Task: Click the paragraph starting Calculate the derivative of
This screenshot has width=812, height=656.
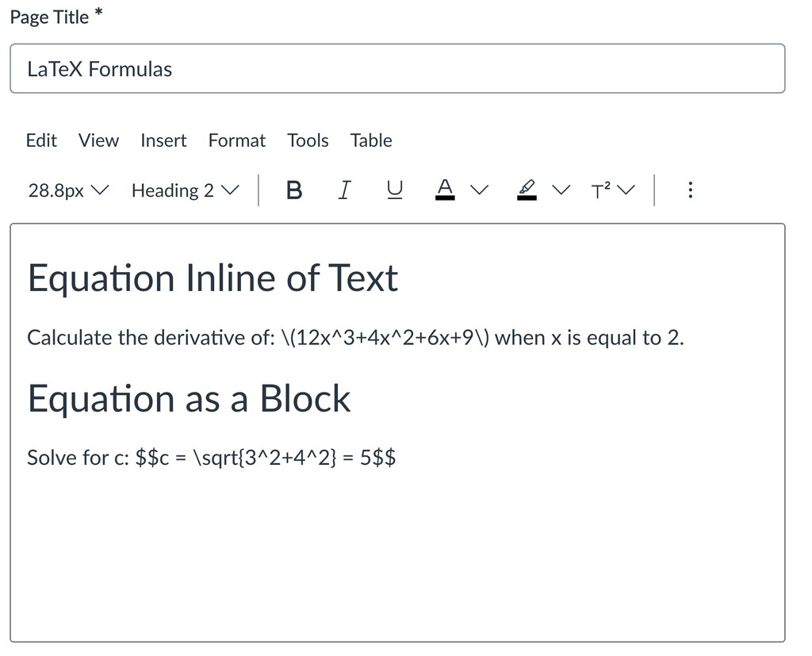Action: tap(355, 338)
